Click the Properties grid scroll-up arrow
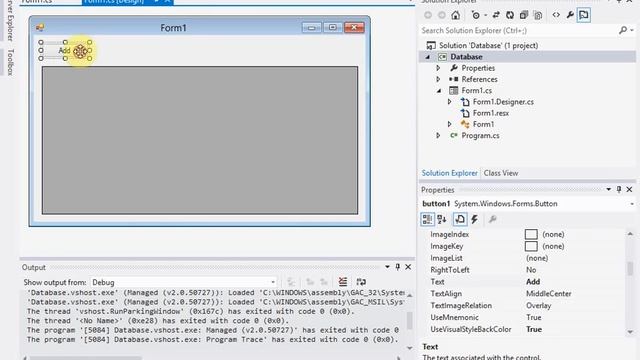The width and height of the screenshot is (640, 360). point(630,234)
